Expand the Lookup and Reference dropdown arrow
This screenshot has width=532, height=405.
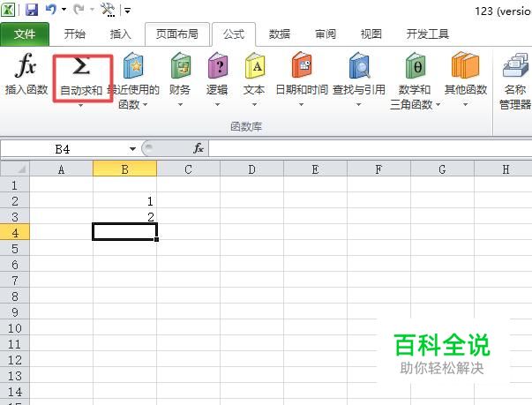pyautogui.click(x=359, y=104)
